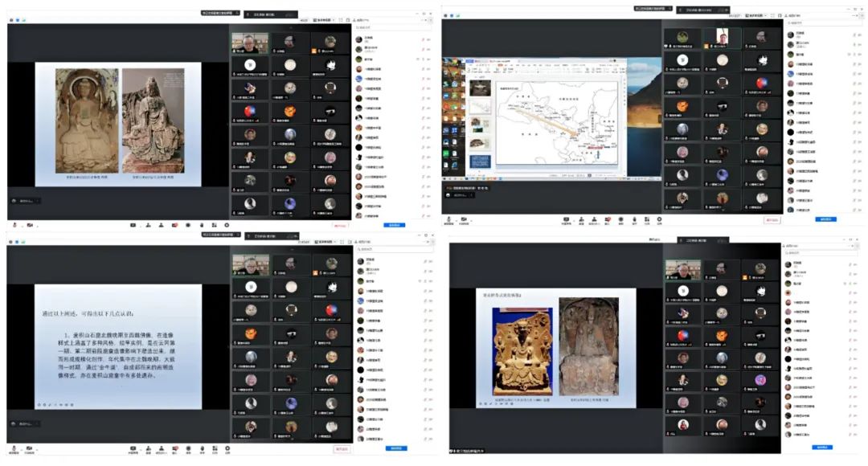868x466 pixels.
Task: Open settings gear icon in text slide meeting toolbar
Action: click(227, 449)
